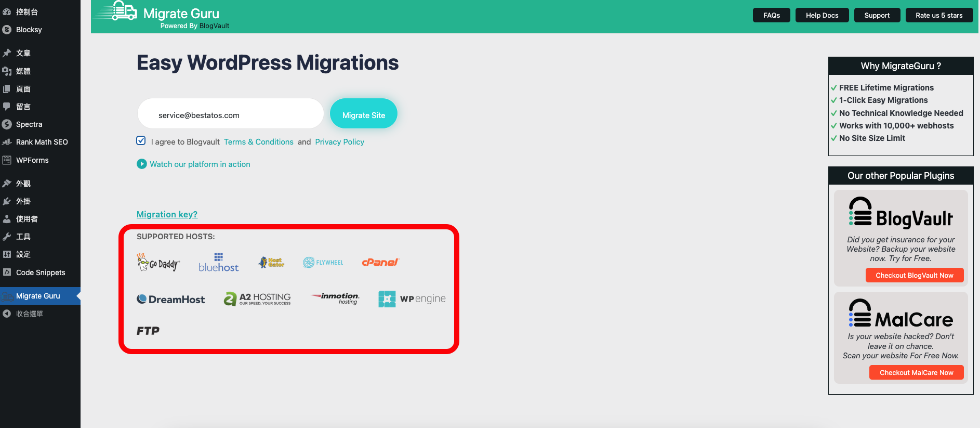
Task: Open the Rank Math SEO menu label
Action: (x=42, y=142)
